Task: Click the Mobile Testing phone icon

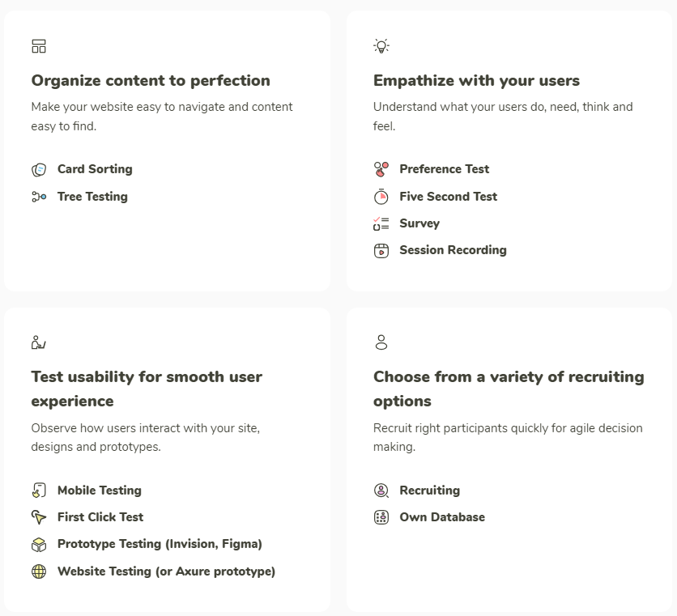Action: (x=38, y=490)
